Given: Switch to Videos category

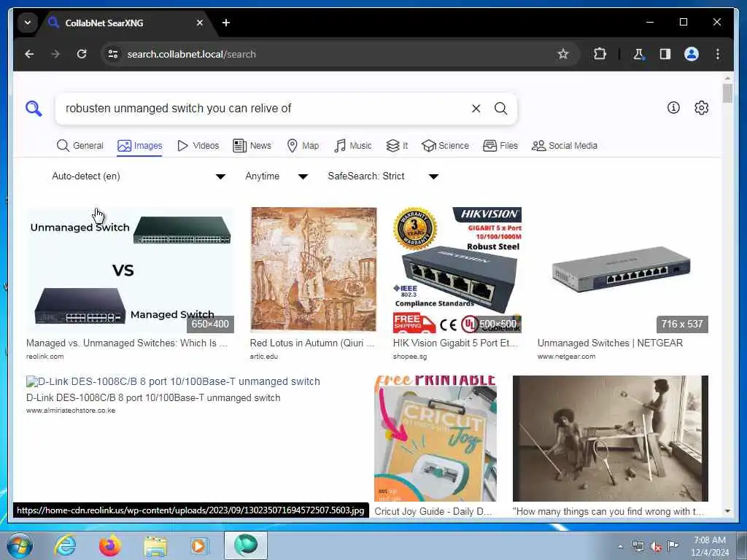Looking at the screenshot, I should 198,146.
